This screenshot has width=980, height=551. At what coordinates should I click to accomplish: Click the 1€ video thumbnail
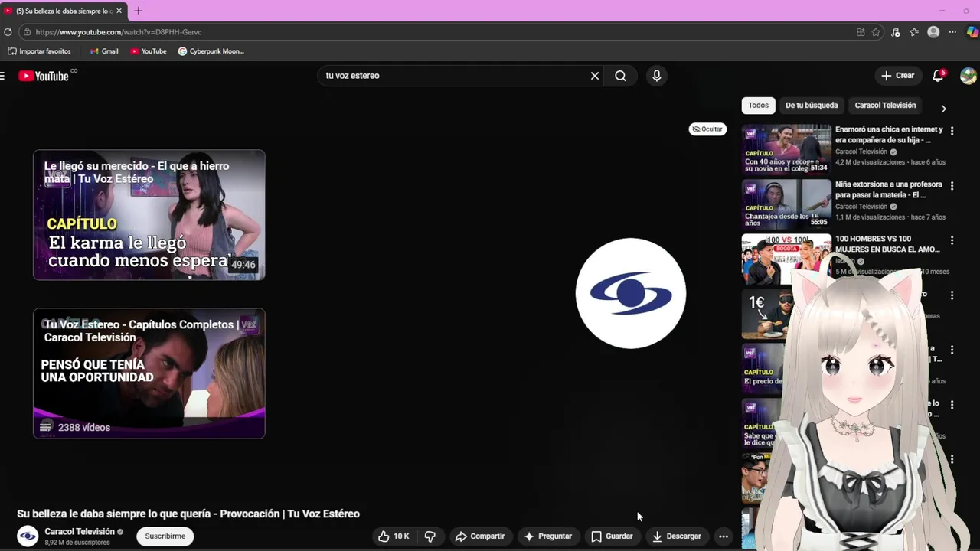(766, 314)
